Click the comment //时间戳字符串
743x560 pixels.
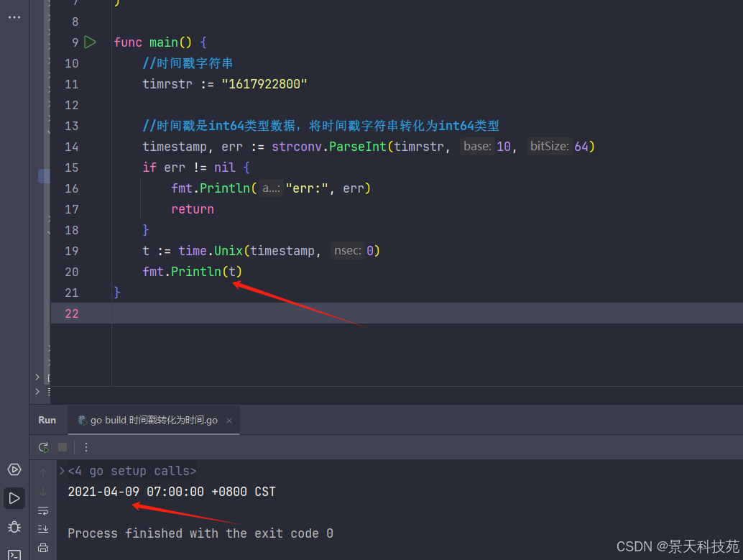pos(188,63)
